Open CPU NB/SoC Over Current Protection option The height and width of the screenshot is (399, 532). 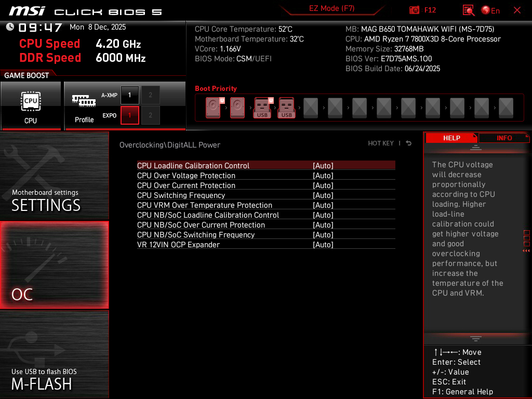coord(266,224)
